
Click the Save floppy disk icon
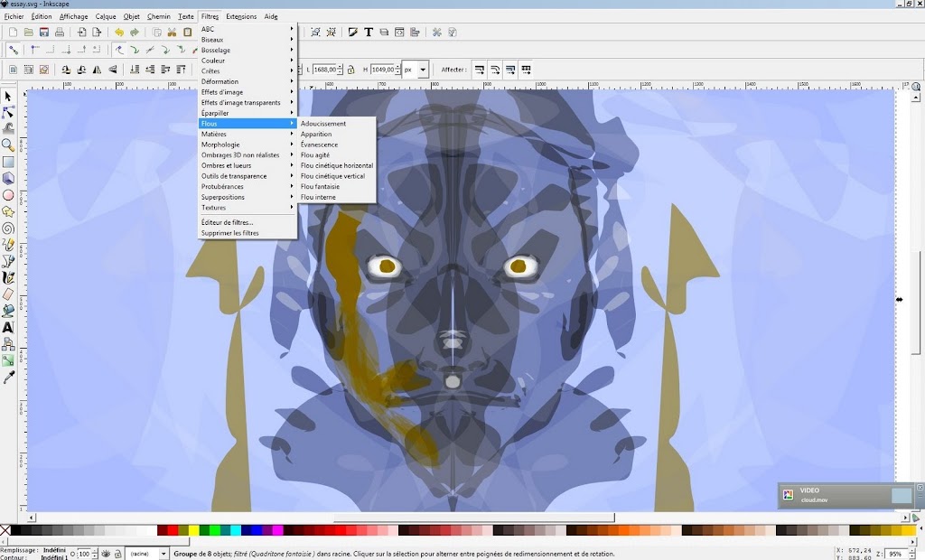(43, 32)
